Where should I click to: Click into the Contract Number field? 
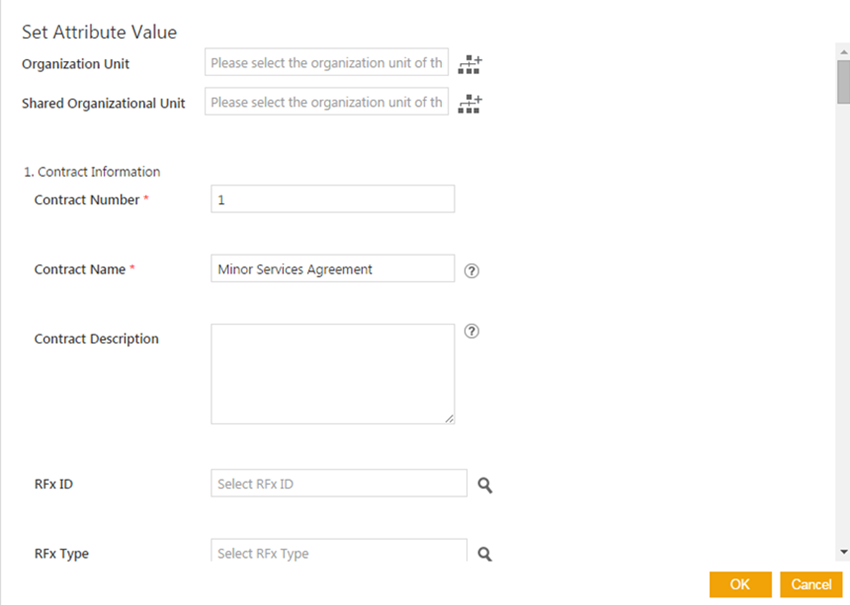pos(332,199)
